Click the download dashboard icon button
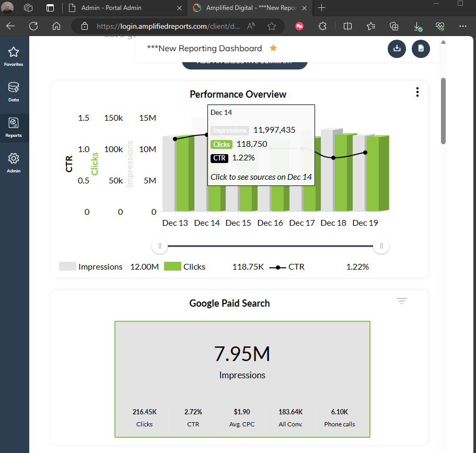The width and height of the screenshot is (476, 453). [397, 49]
